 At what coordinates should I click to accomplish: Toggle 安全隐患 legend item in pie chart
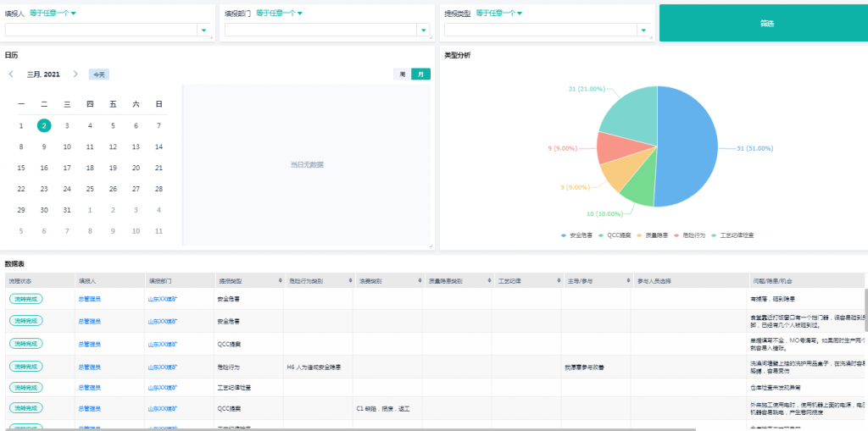[x=577, y=235]
